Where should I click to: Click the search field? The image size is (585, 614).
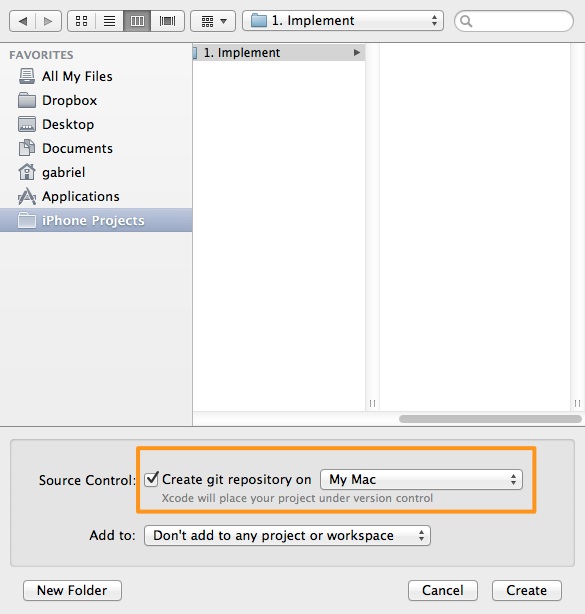point(514,21)
